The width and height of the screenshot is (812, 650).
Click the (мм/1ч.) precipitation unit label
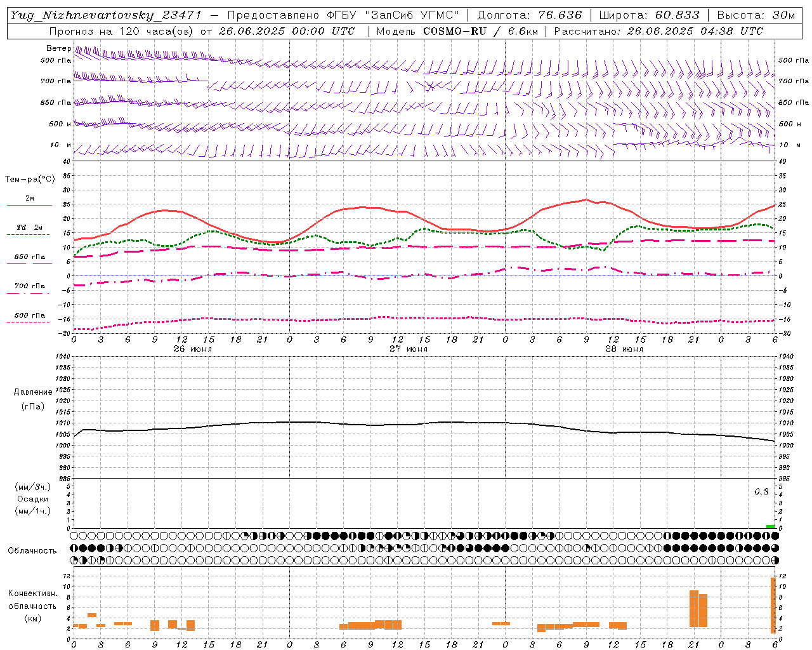point(33,511)
